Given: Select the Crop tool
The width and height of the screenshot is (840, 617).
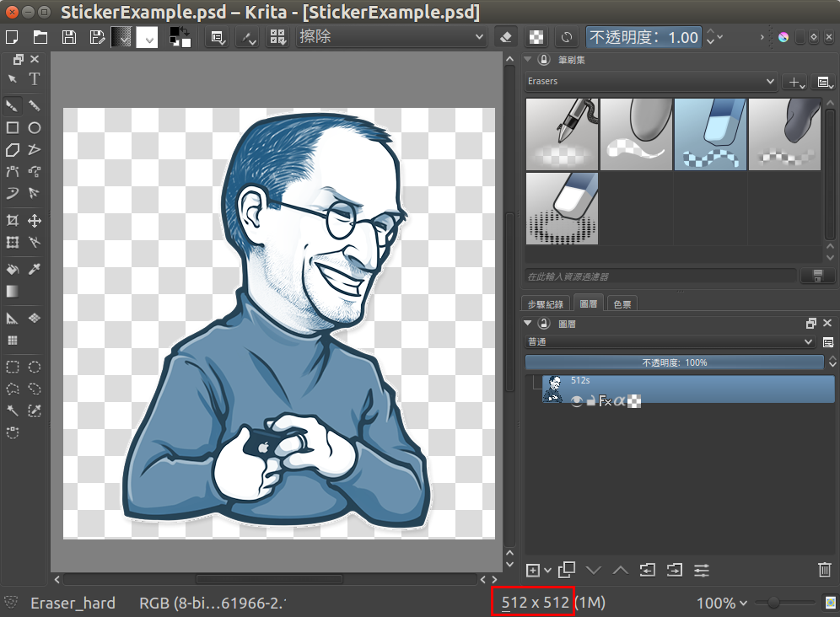Looking at the screenshot, I should 13,221.
